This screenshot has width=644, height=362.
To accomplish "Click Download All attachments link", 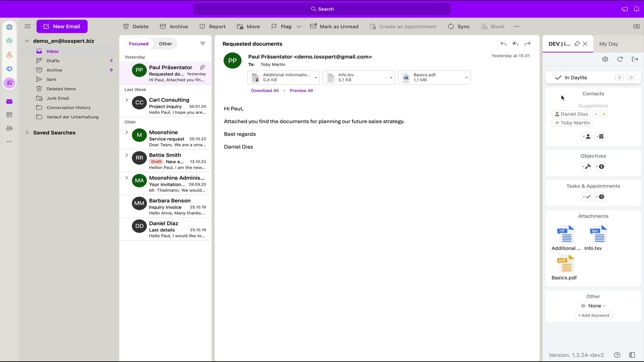I will point(265,90).
